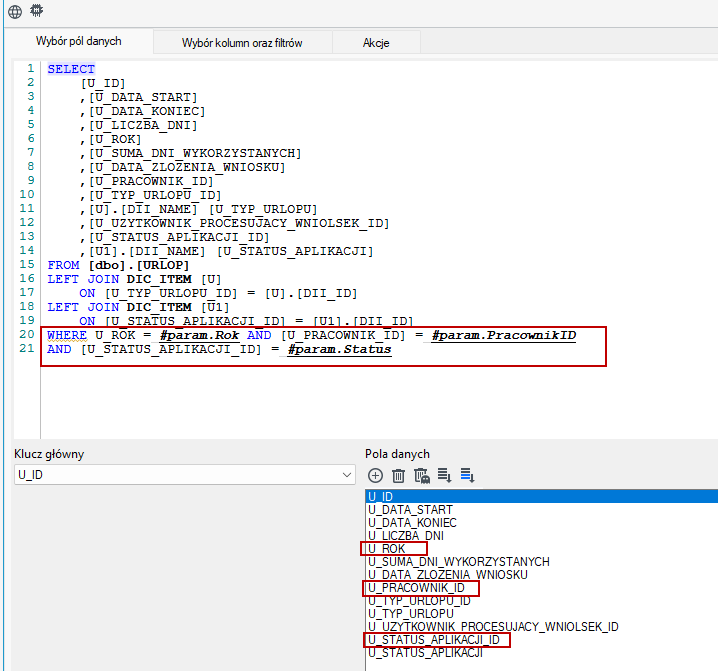Click the black list-with-arrow load fields icon

coord(445,475)
